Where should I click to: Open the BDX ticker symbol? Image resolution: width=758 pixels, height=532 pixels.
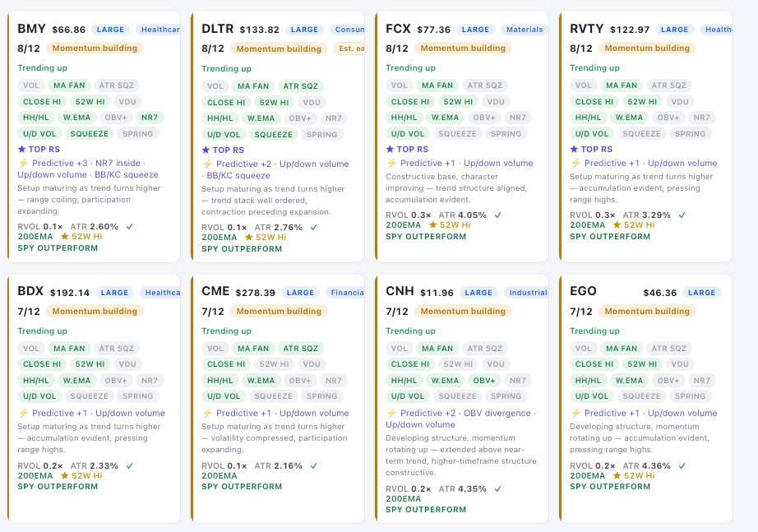coord(30,291)
